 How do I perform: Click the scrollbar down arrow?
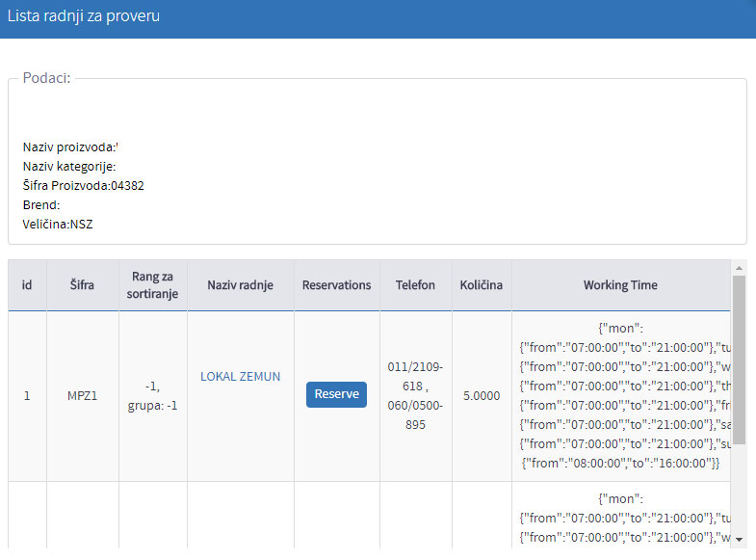tap(739, 540)
